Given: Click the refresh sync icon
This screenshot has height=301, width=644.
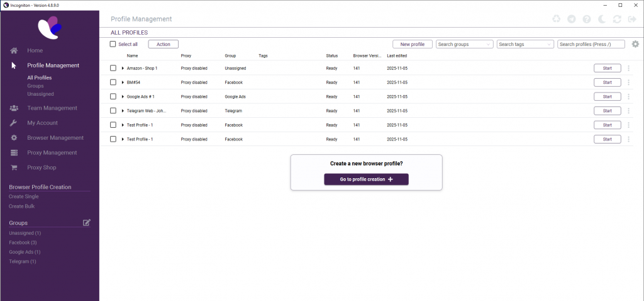Looking at the screenshot, I should 617,19.
